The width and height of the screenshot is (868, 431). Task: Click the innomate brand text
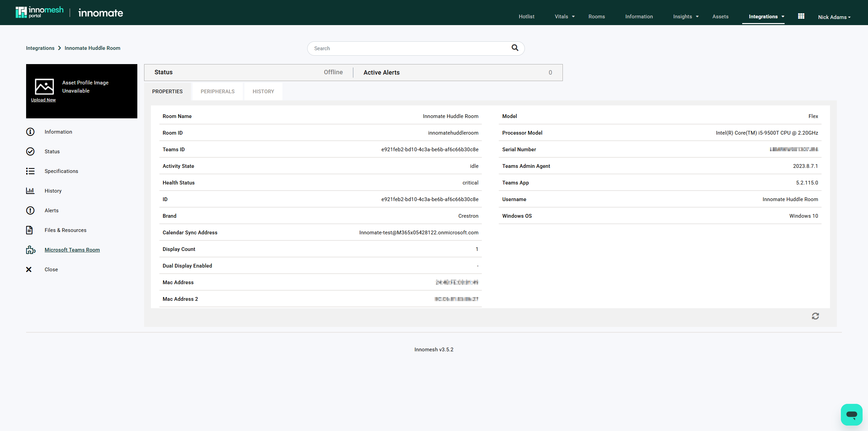pos(101,13)
